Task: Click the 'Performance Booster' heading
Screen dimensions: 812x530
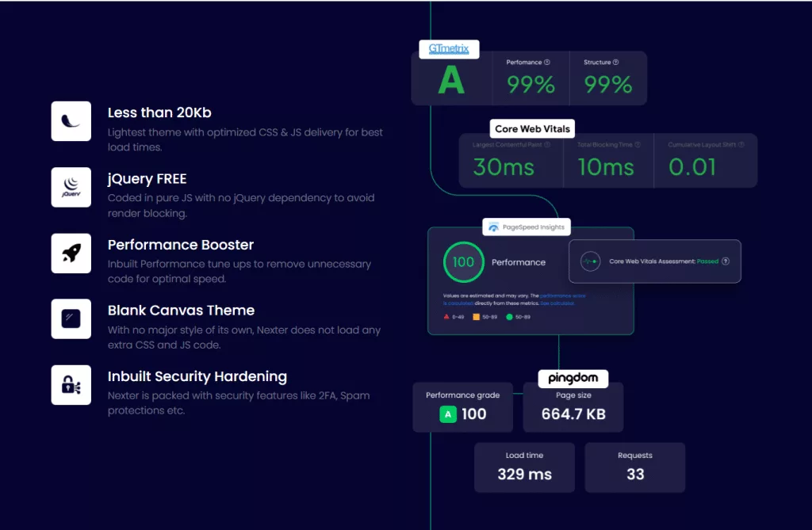Action: (x=181, y=245)
